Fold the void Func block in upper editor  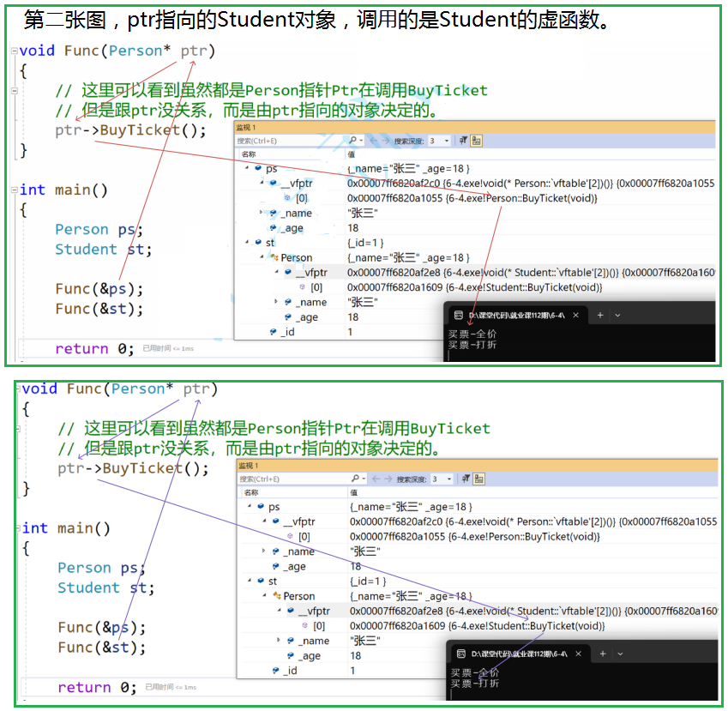coord(15,50)
